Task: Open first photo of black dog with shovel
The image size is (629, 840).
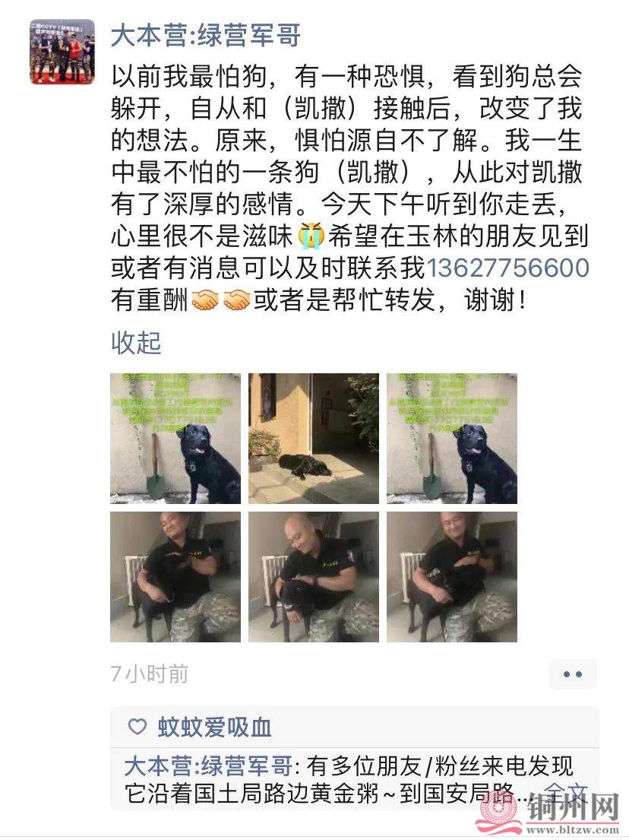Action: [x=175, y=438]
